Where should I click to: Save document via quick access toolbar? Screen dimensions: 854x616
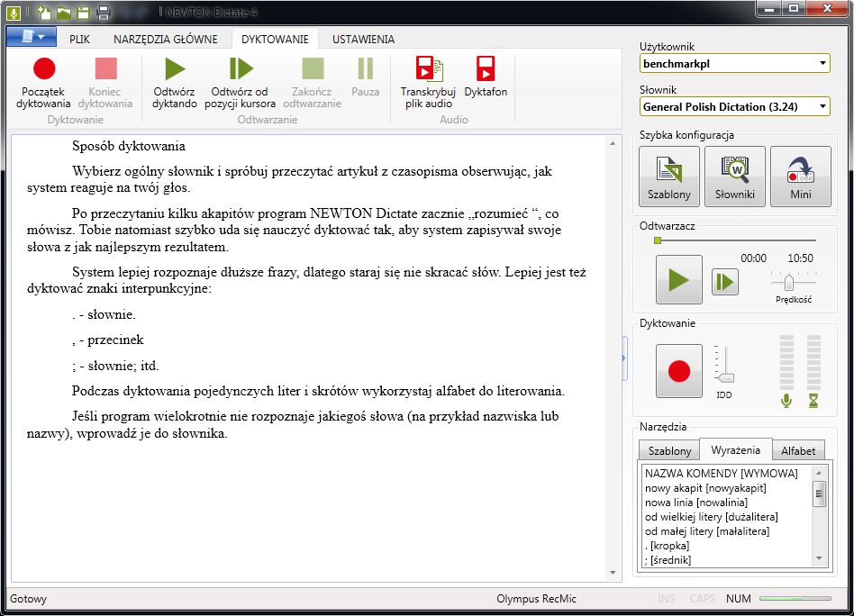pyautogui.click(x=83, y=12)
